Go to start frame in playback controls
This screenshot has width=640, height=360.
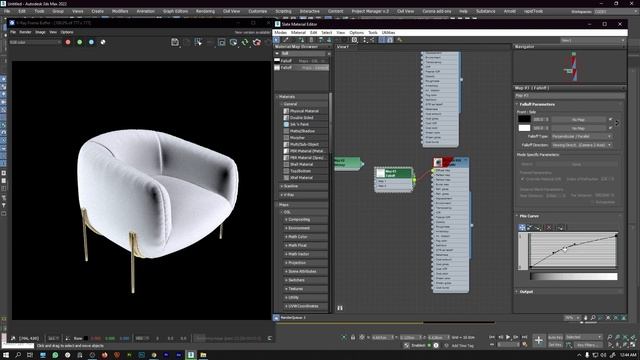point(492,337)
